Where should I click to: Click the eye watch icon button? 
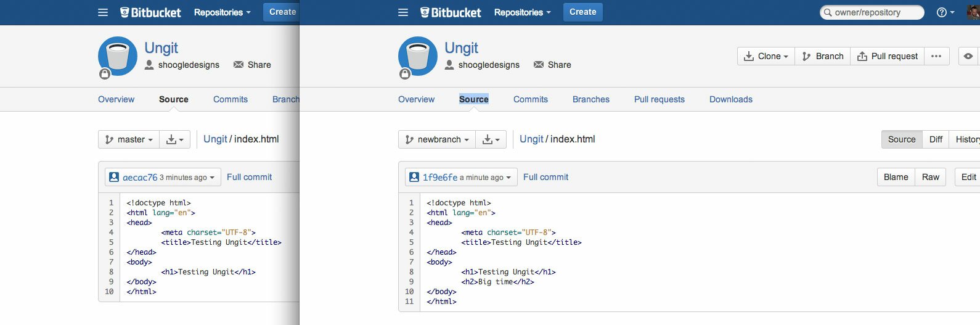tap(968, 56)
